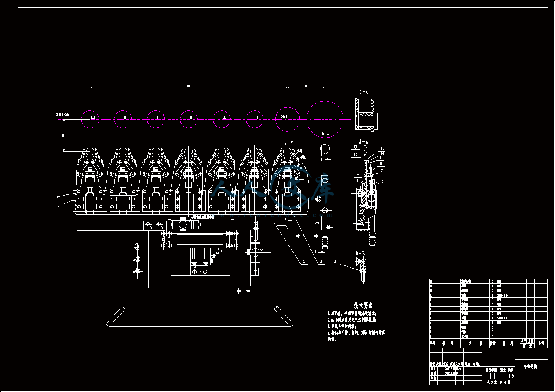Click station label VII in leftmost circle
The height and width of the screenshot is (392, 555).
[93, 117]
